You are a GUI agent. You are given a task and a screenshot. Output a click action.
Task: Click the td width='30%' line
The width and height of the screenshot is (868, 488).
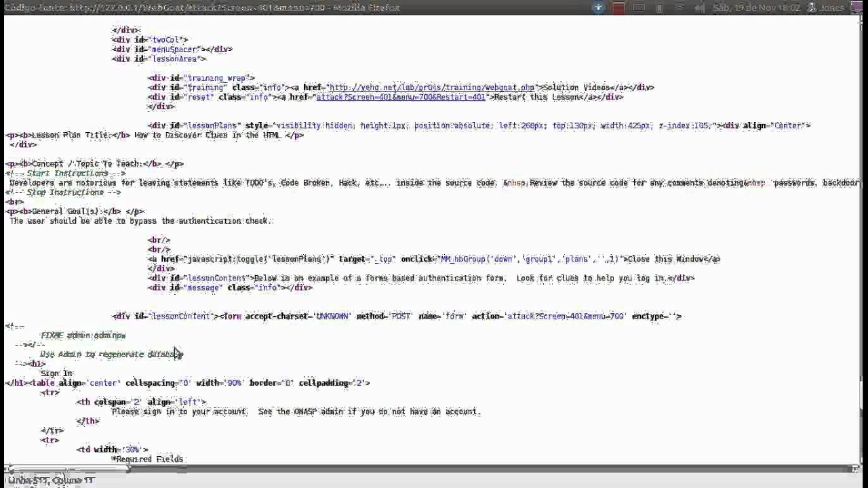coord(112,449)
